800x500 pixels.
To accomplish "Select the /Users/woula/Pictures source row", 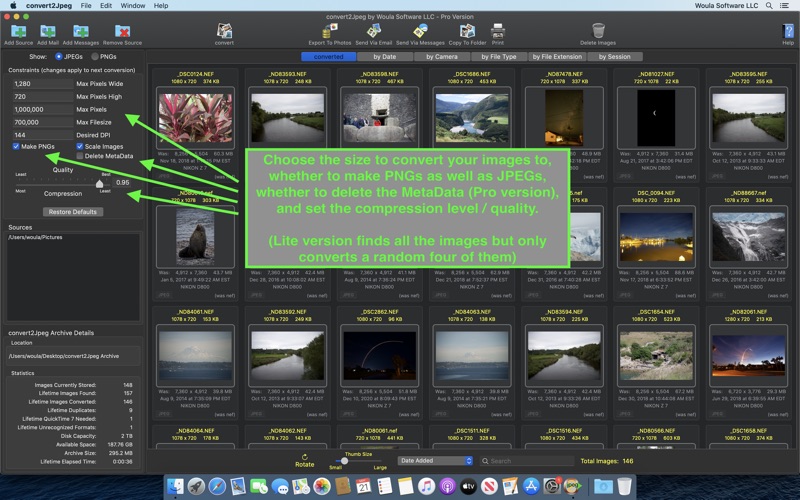I will pyautogui.click(x=73, y=237).
